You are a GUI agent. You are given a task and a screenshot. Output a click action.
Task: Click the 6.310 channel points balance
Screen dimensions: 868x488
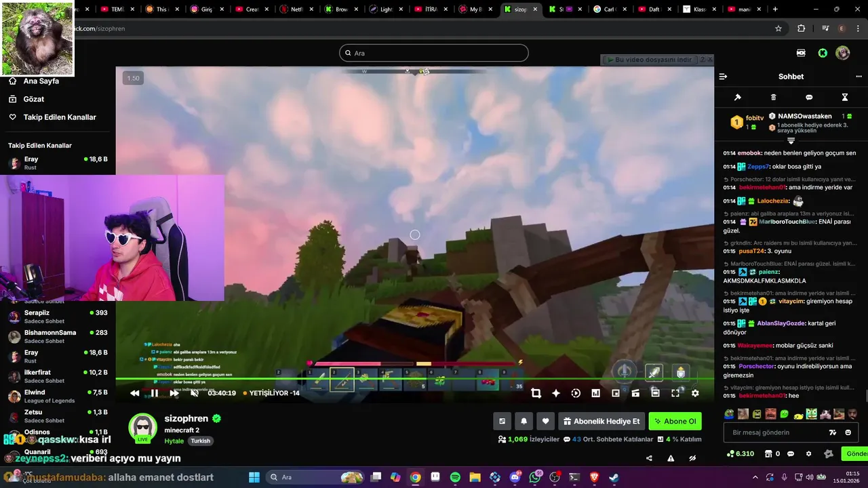coord(740,453)
